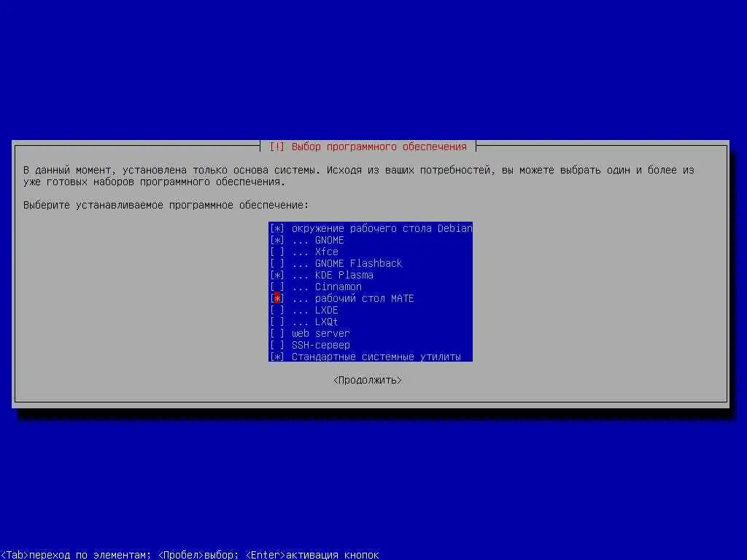Select the 'рабочий стол MATE' label
Image resolution: width=747 pixels, height=560 pixels.
point(365,298)
